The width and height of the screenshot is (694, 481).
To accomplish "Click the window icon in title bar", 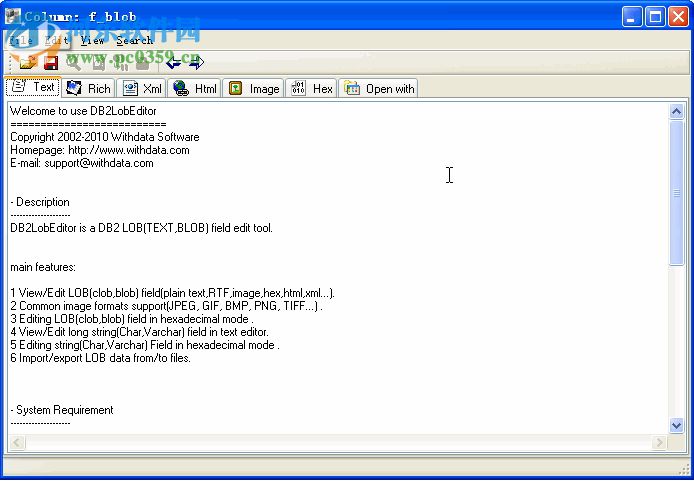I will [13, 16].
